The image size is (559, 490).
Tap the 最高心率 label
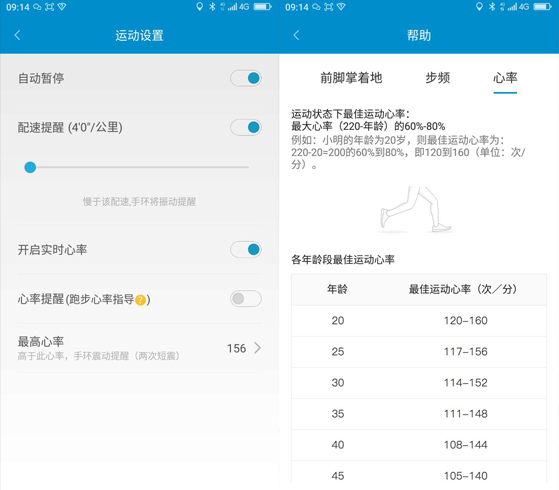pos(41,342)
